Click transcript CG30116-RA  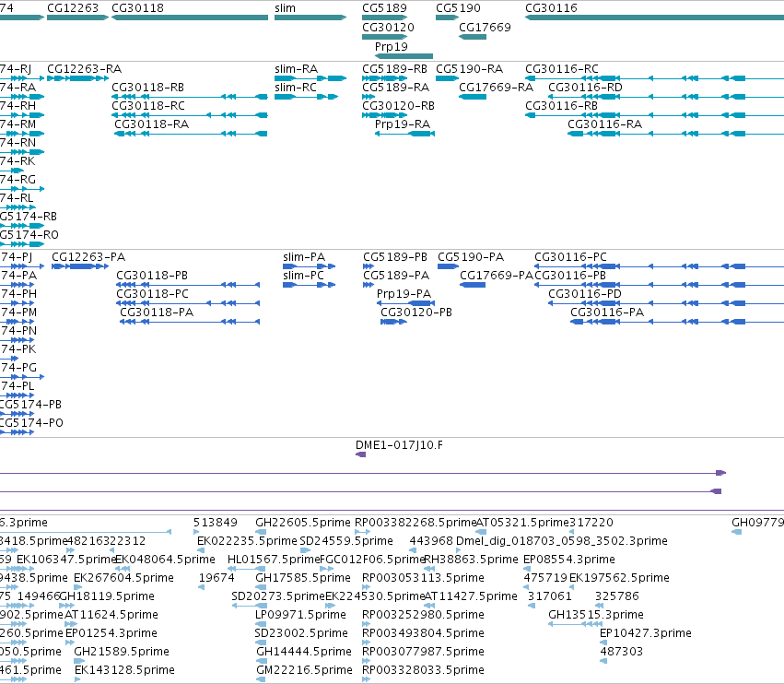604,124
